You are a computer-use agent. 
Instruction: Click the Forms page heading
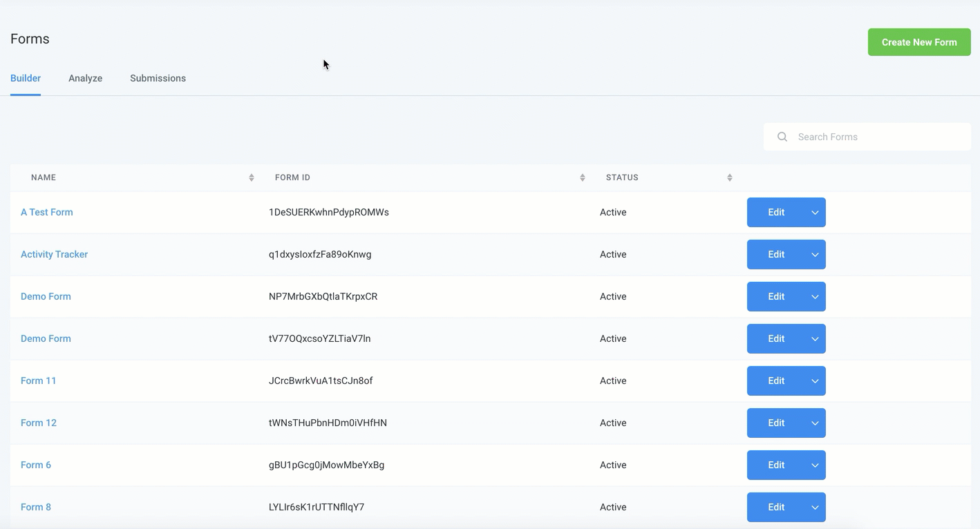(30, 39)
